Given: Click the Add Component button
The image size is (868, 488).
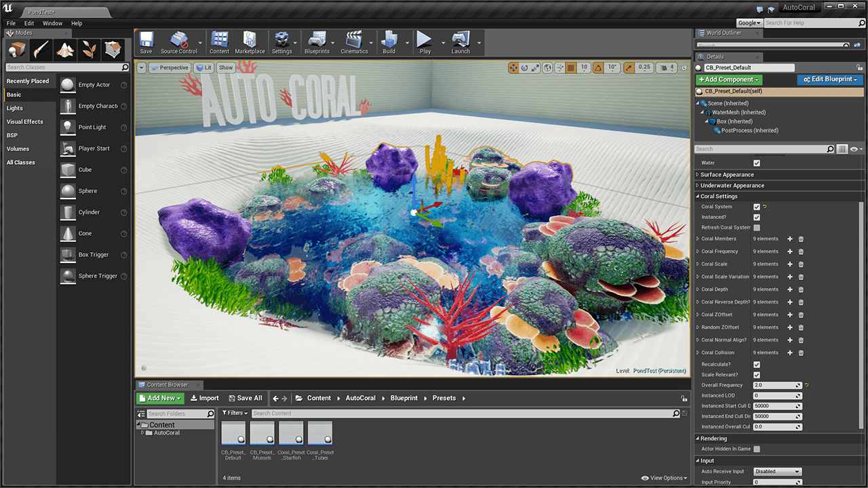Looking at the screenshot, I should tap(729, 79).
